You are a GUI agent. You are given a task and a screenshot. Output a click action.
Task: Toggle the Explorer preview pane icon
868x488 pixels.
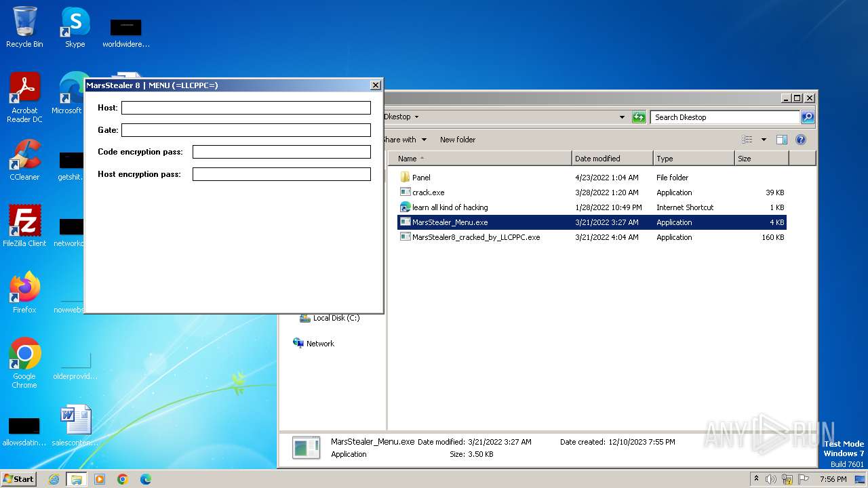781,140
